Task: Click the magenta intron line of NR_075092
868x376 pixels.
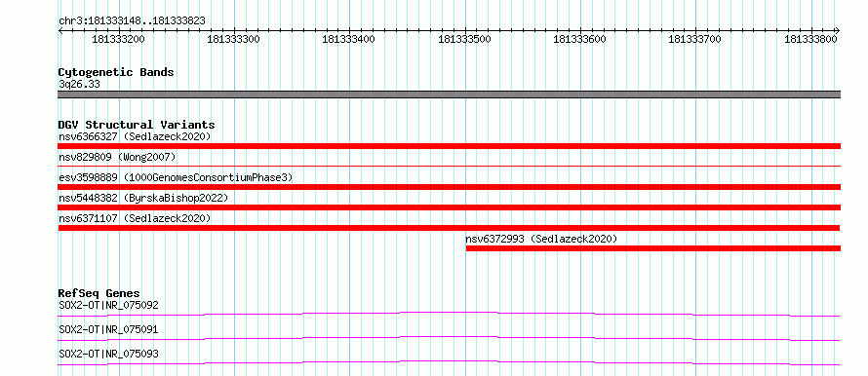Action: pos(449,314)
